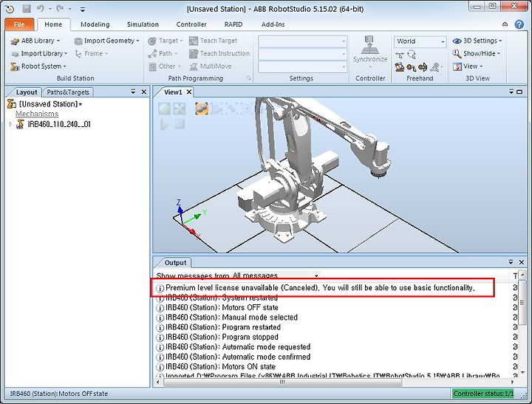The width and height of the screenshot is (532, 404).
Task: Save the station with the floppy disk icon
Action: [27, 9]
